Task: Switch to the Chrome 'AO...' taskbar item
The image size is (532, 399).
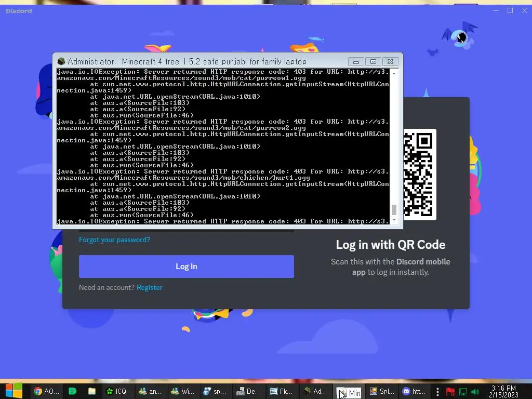Action: pyautogui.click(x=46, y=391)
